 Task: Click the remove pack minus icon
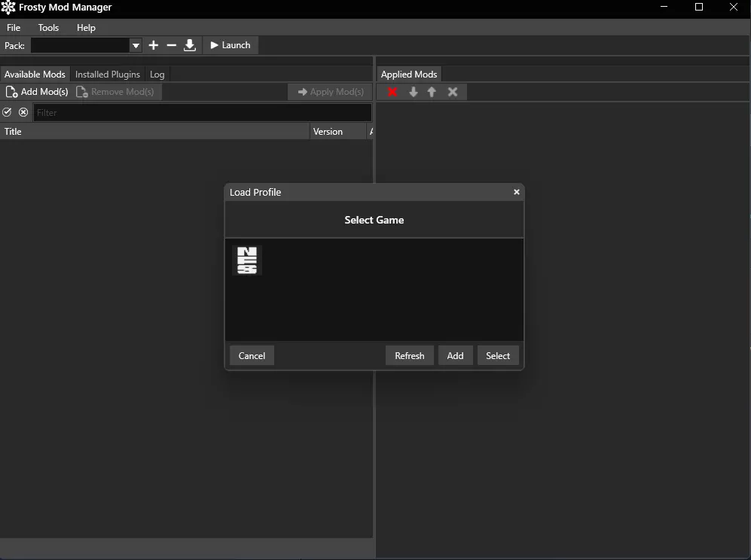(172, 45)
